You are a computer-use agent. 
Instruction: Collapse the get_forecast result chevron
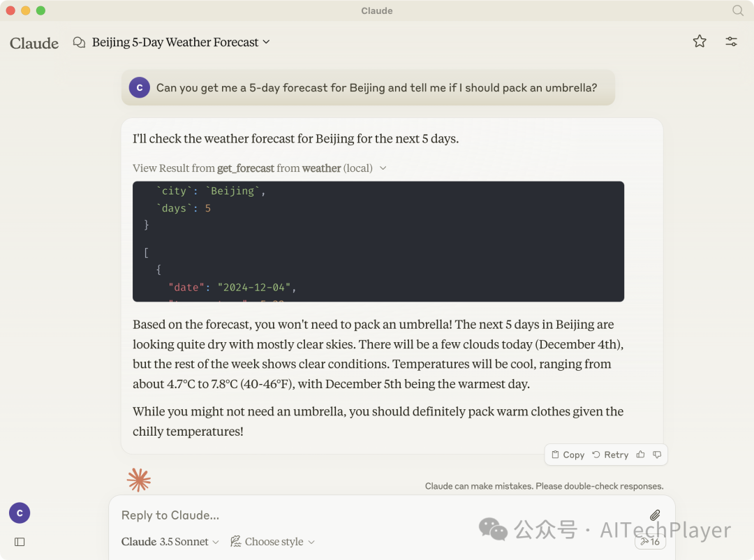[383, 168]
